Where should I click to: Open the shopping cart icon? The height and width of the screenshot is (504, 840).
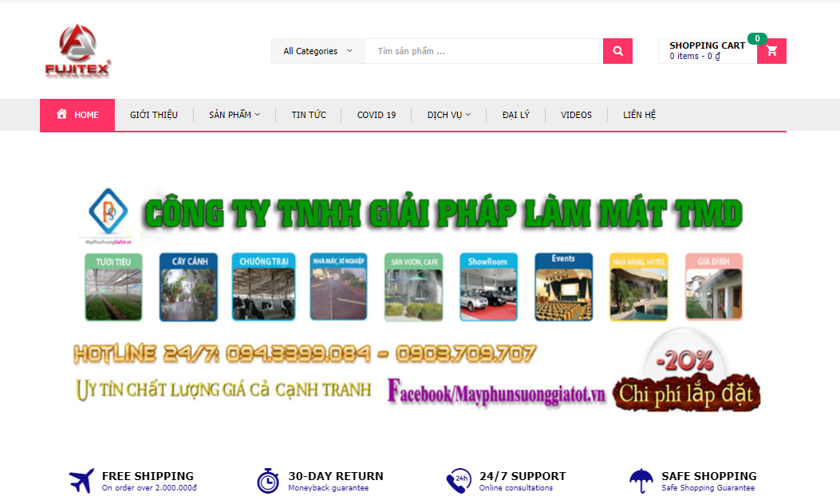point(771,51)
